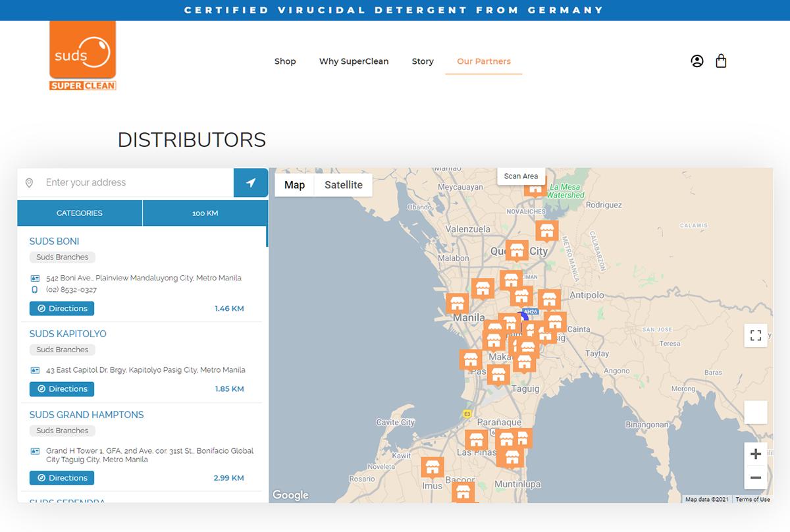Get directions to Suds Kapitolyo
The height and width of the screenshot is (532, 790).
pos(62,389)
